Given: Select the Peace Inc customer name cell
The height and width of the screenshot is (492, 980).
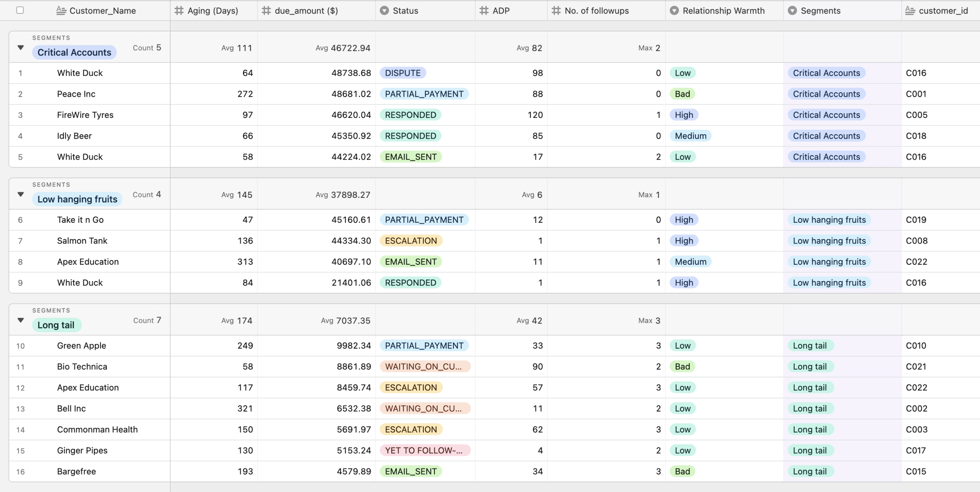Looking at the screenshot, I should [x=76, y=94].
